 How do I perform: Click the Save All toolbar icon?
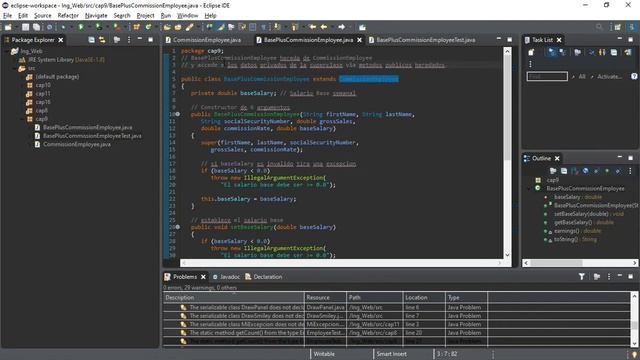point(36,27)
